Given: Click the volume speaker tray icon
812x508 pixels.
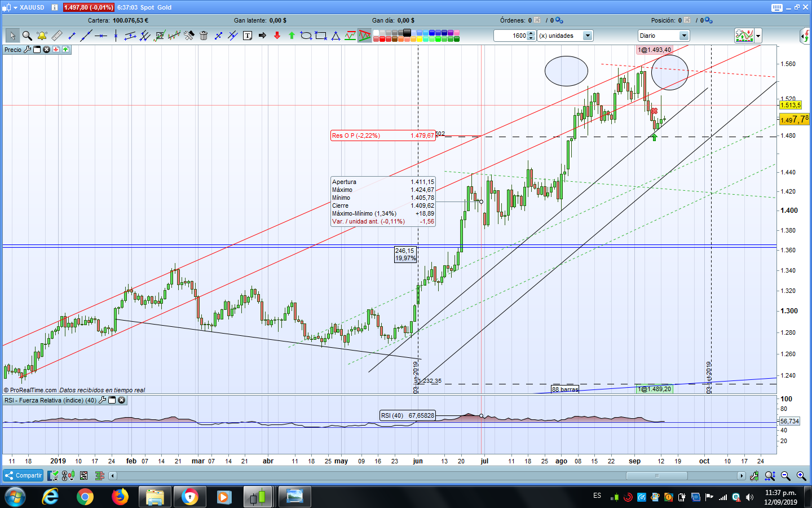Looking at the screenshot, I should 749,497.
